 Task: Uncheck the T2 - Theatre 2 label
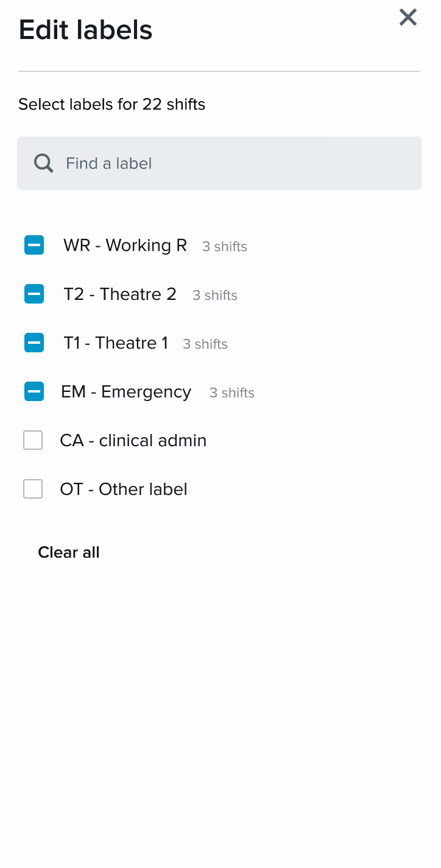point(34,294)
